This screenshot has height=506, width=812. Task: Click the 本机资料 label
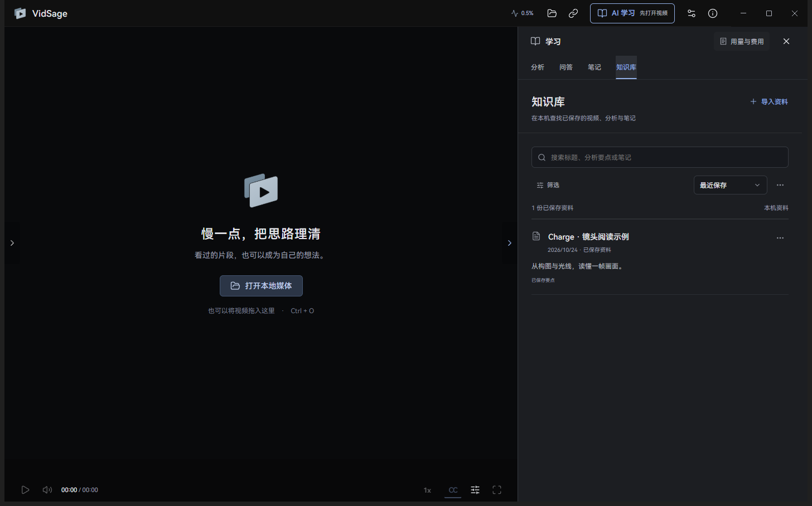(776, 208)
